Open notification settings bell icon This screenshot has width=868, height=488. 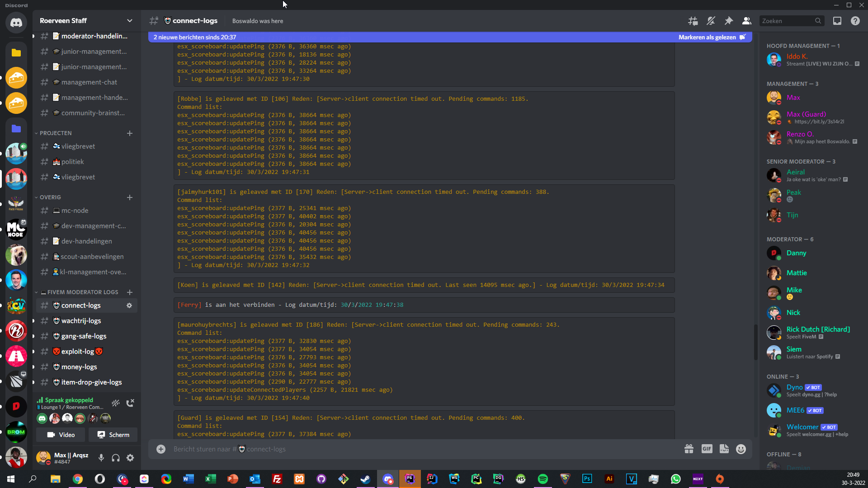point(711,21)
